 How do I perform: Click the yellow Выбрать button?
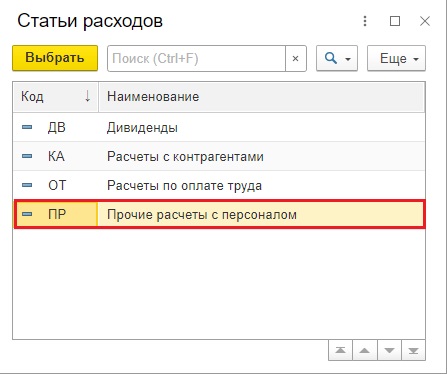[55, 58]
